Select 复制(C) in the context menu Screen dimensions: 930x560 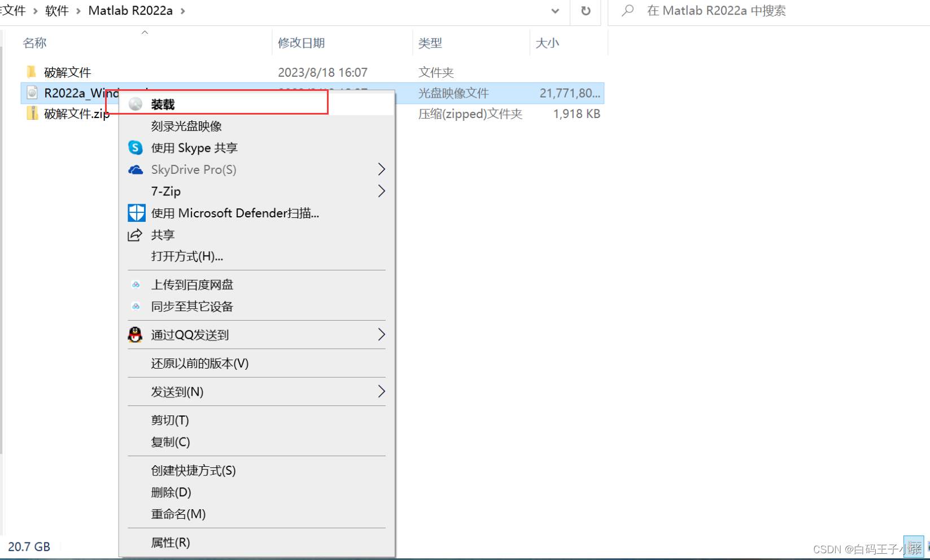click(171, 442)
